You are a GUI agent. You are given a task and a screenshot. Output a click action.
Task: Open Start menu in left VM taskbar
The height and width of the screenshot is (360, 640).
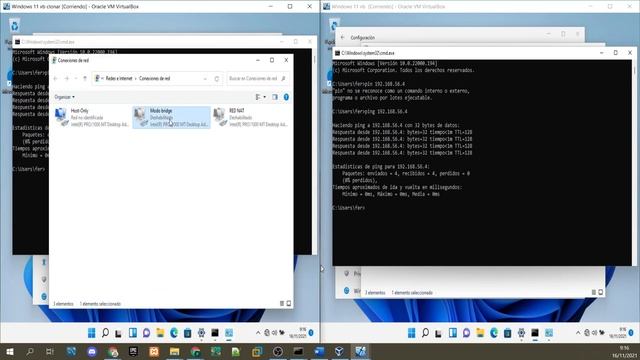coord(91,333)
